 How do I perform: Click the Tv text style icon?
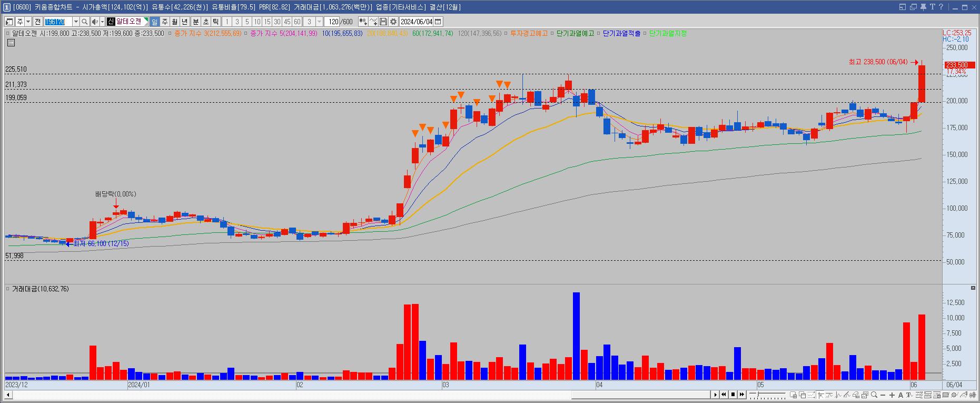(x=909, y=395)
